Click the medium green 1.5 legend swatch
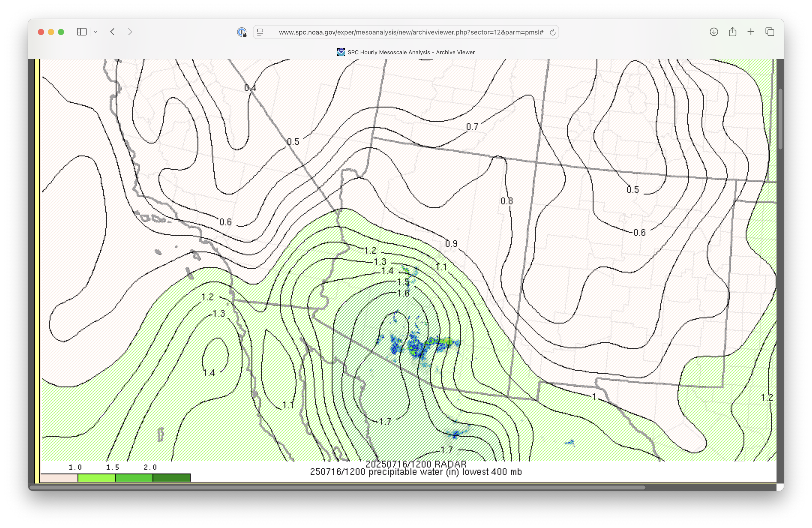 [x=134, y=477]
